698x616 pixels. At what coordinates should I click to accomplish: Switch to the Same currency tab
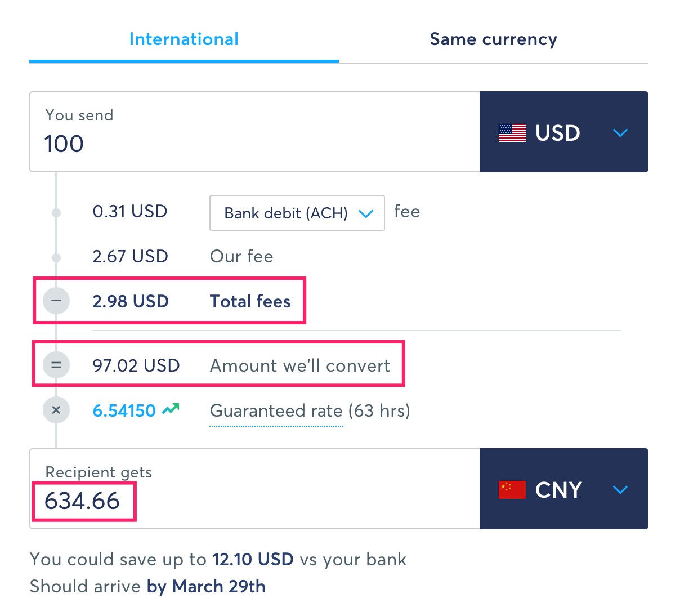[493, 39]
